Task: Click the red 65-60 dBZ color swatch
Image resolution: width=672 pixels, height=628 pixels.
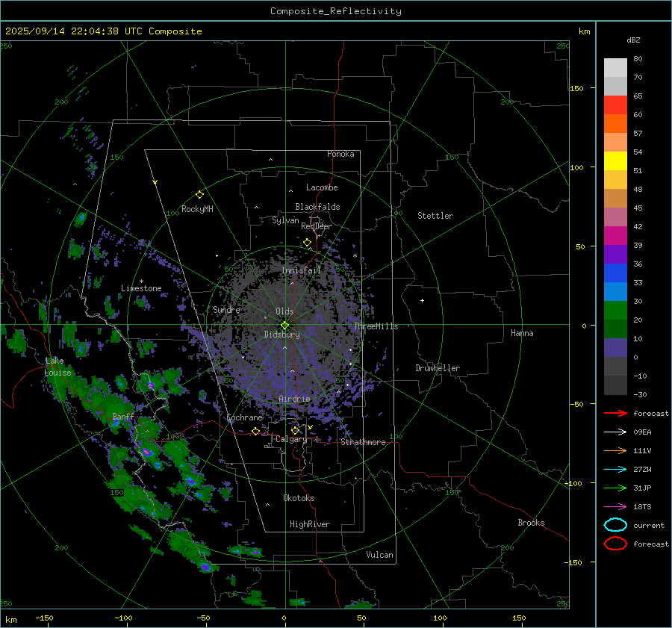Action: [x=615, y=105]
